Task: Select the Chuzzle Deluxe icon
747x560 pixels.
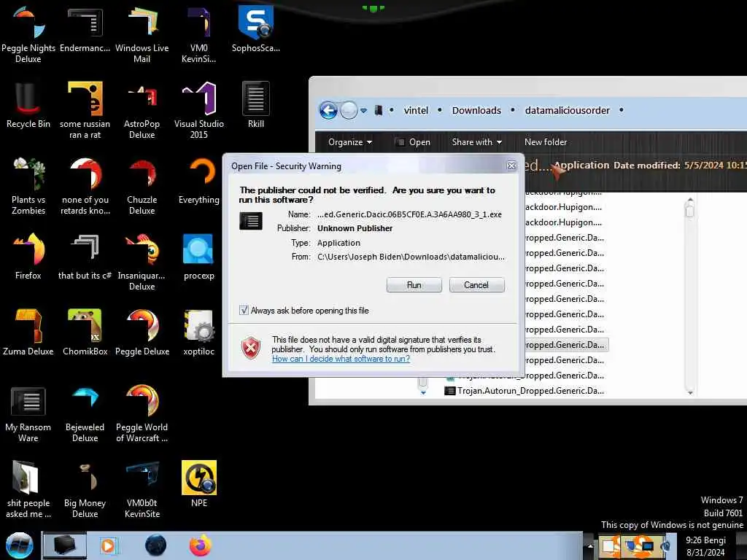Action: [x=142, y=186]
